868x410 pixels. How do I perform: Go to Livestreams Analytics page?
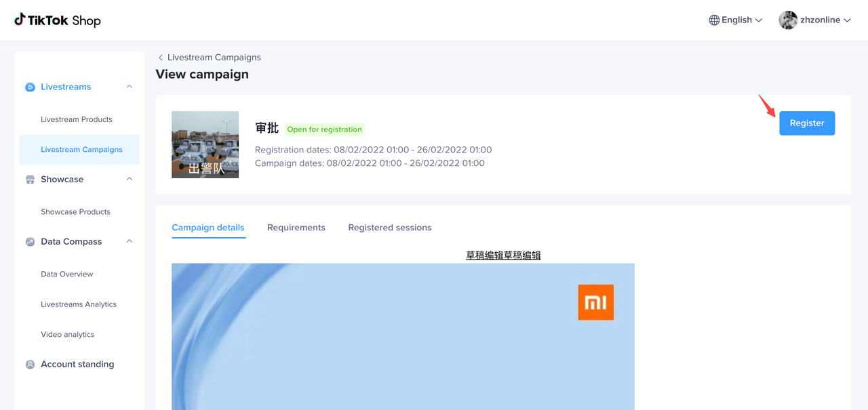coord(79,304)
